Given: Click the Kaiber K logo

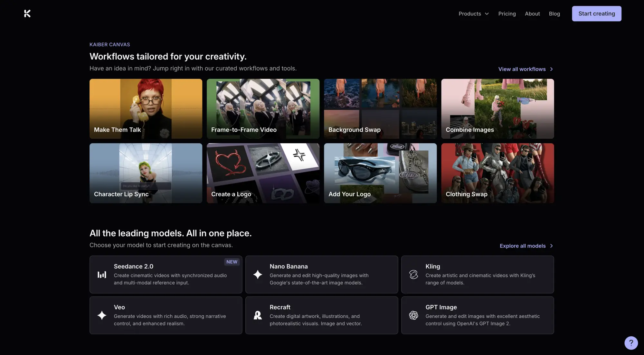Looking at the screenshot, I should (x=27, y=14).
